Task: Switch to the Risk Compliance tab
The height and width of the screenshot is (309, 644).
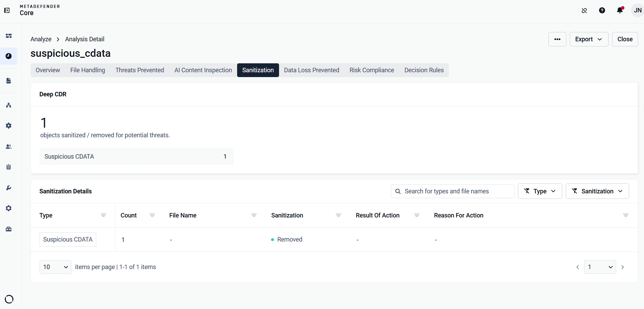Action: [x=372, y=70]
